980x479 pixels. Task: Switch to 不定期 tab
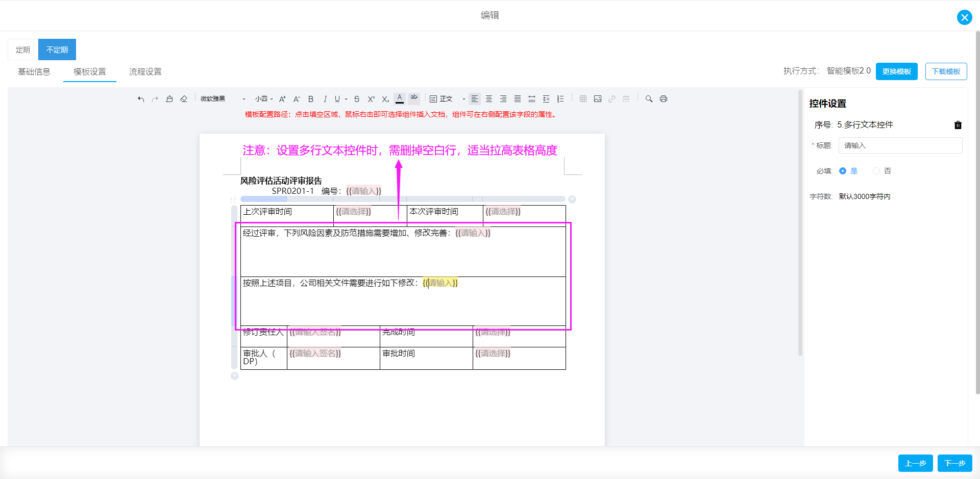57,49
